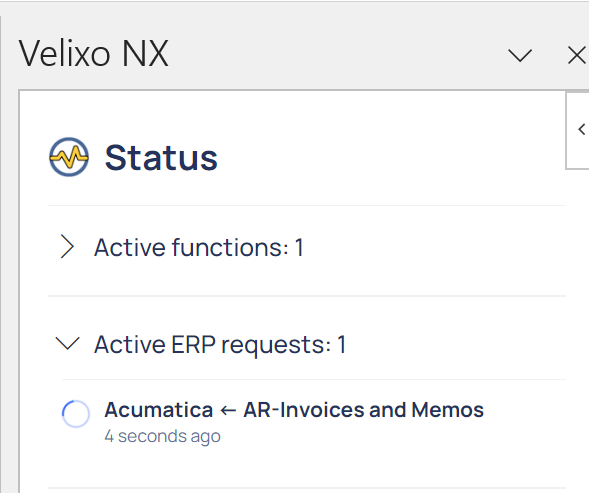Click the 4 seconds ago timestamp
The width and height of the screenshot is (589, 493).
[162, 436]
